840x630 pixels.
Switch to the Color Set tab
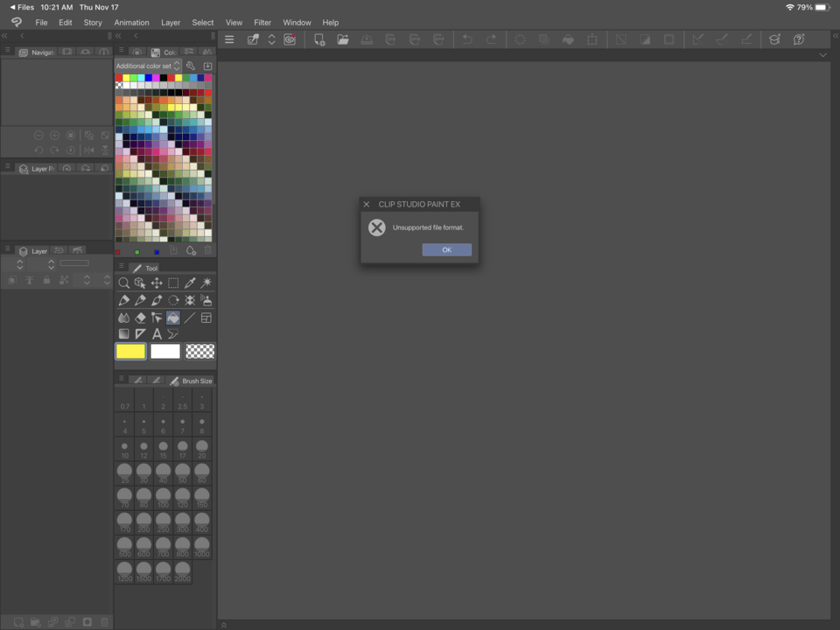pyautogui.click(x=166, y=52)
